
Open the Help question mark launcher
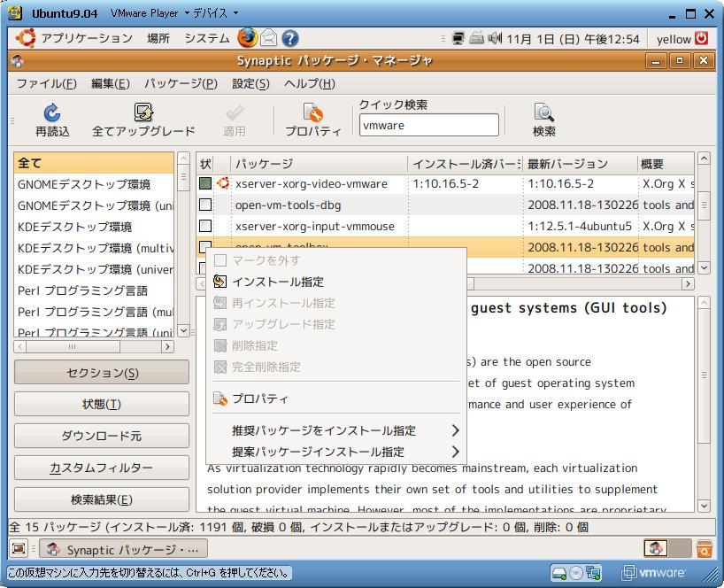tap(290, 38)
